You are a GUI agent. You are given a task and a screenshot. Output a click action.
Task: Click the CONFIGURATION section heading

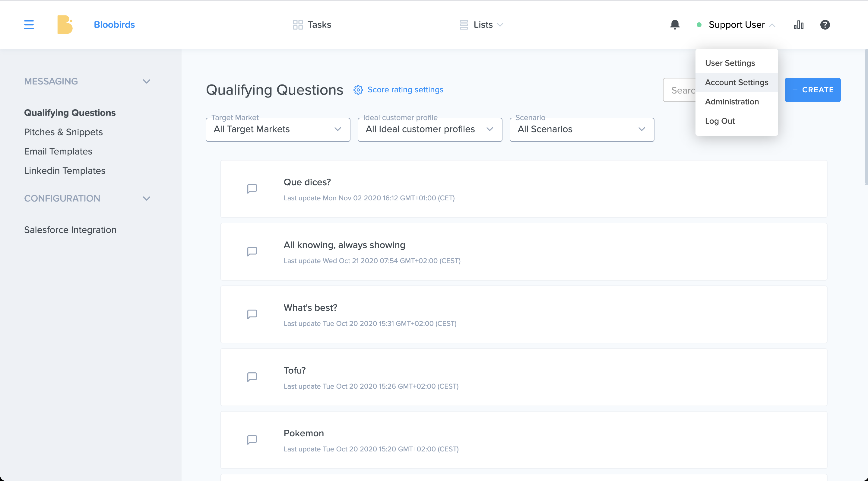[x=62, y=198]
